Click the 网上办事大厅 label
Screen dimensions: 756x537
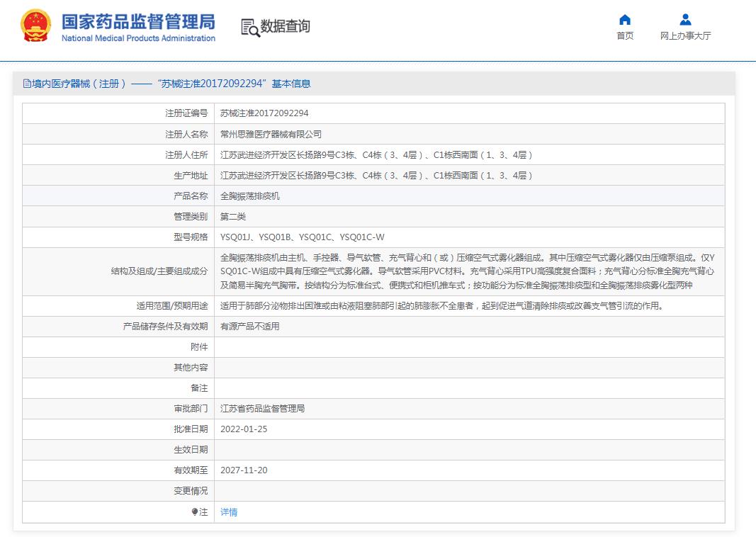685,35
